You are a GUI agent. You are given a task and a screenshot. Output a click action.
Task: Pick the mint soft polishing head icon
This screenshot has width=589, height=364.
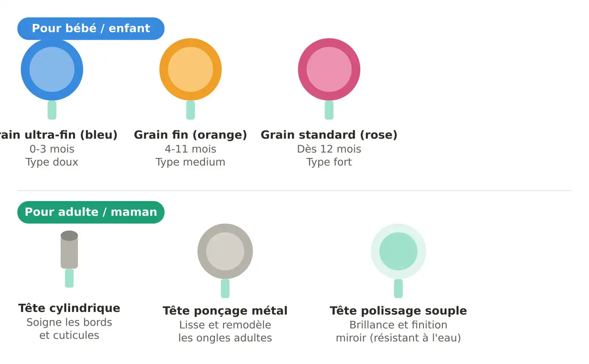(x=398, y=252)
